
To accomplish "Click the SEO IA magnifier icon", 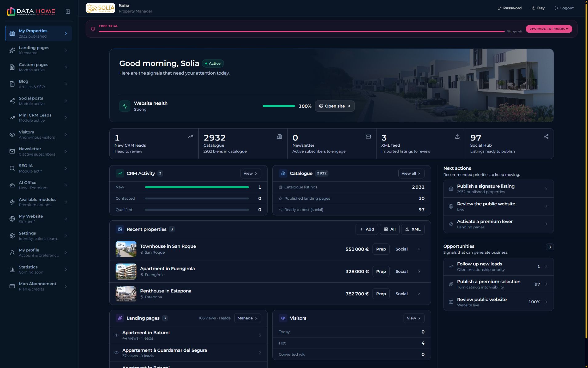I will coord(12,168).
